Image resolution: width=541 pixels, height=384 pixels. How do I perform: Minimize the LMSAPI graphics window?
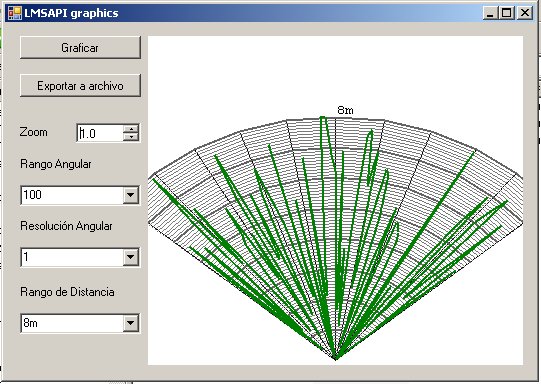[x=490, y=13]
